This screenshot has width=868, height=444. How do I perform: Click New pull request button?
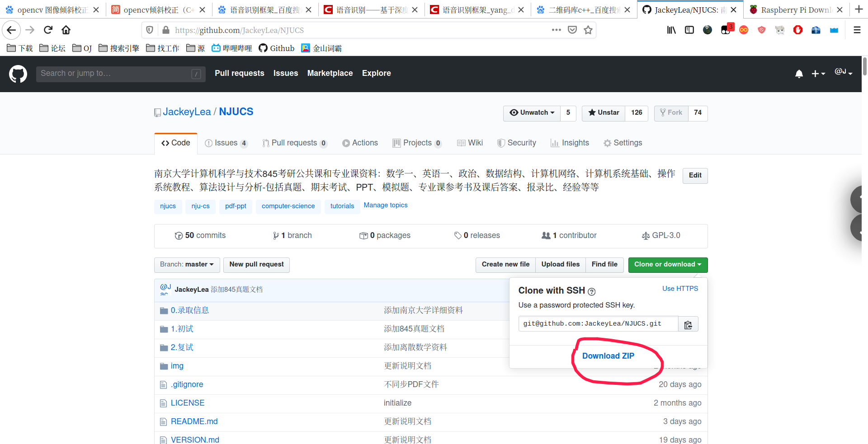click(x=256, y=265)
